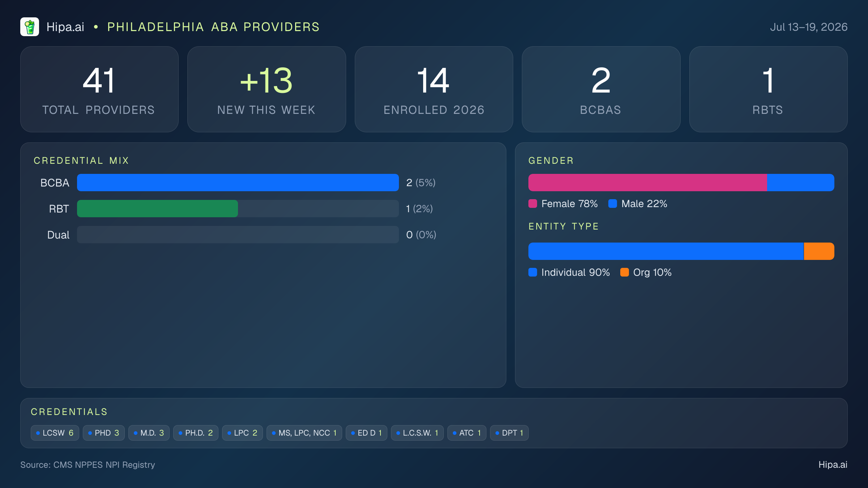Click the green RBT credential bar

click(x=157, y=209)
